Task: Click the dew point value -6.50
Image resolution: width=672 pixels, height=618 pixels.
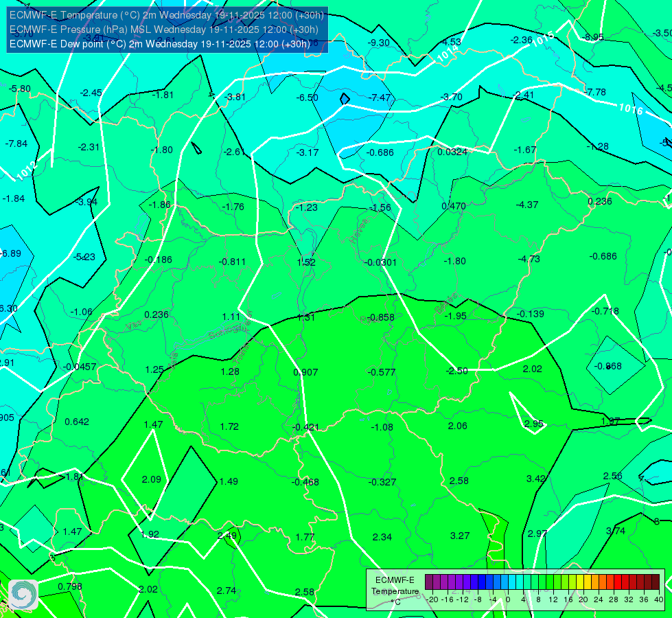Action: coord(307,98)
